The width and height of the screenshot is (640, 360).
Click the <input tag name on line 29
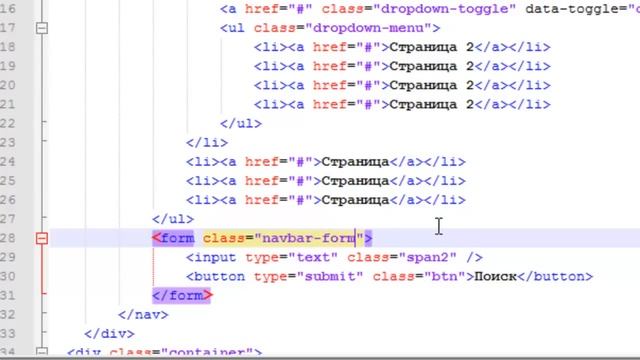click(211, 258)
